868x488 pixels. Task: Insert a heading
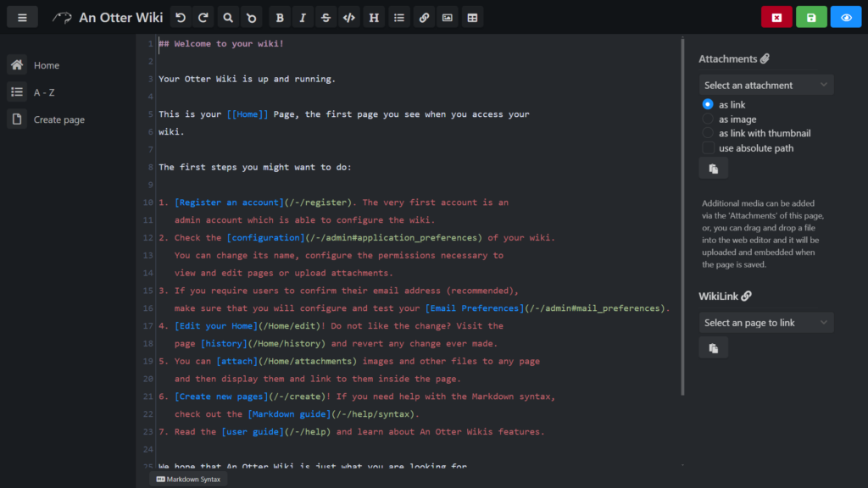tap(374, 18)
